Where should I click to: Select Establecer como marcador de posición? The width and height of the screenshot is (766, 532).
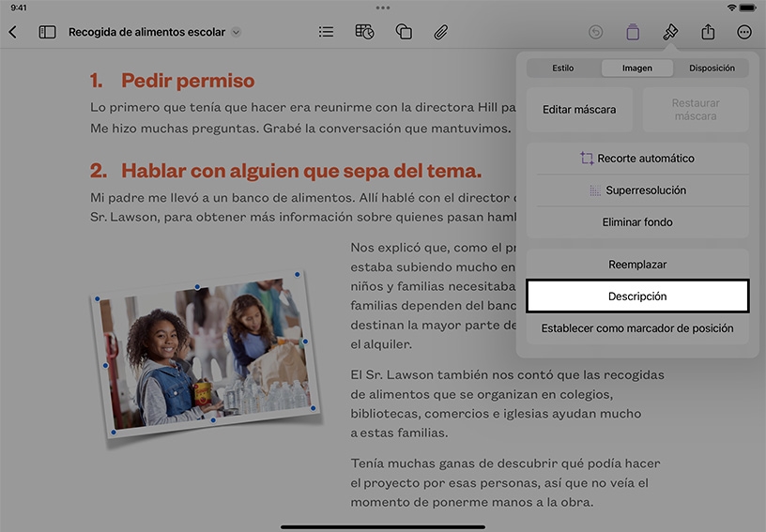(x=637, y=328)
